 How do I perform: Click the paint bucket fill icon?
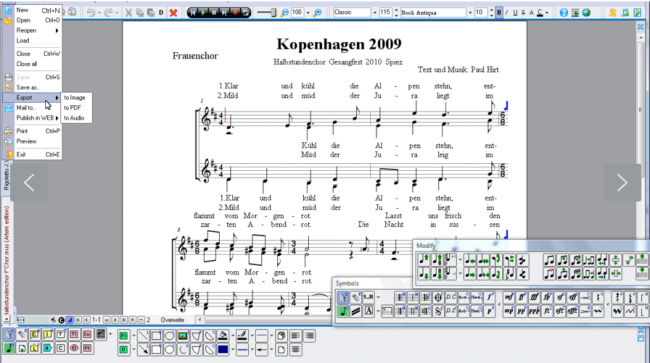pyautogui.click(x=223, y=336)
